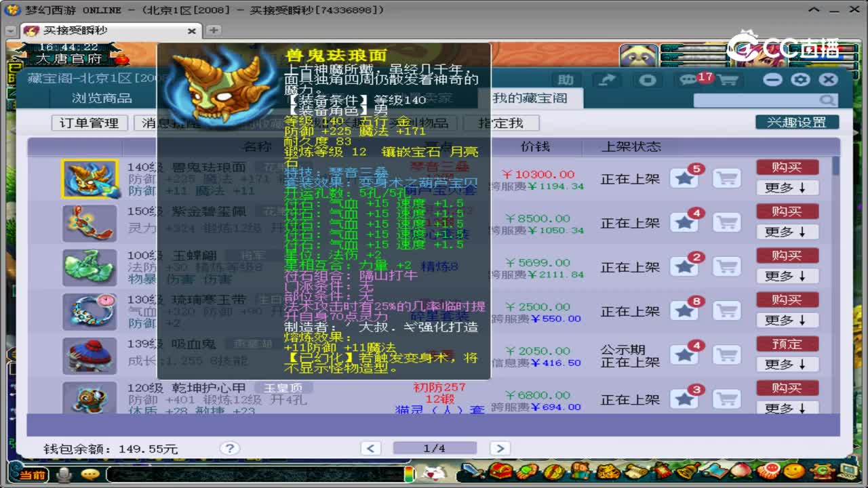Click the 当前 channel button

(31, 474)
